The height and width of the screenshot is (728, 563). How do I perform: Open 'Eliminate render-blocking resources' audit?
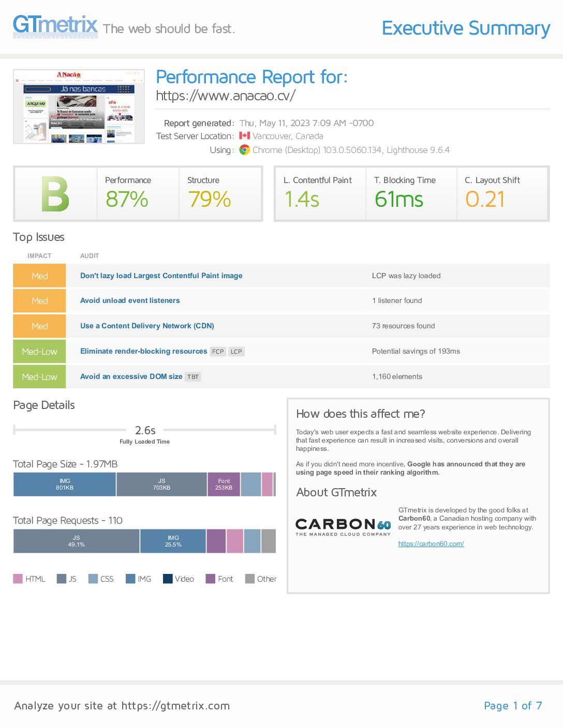click(143, 351)
